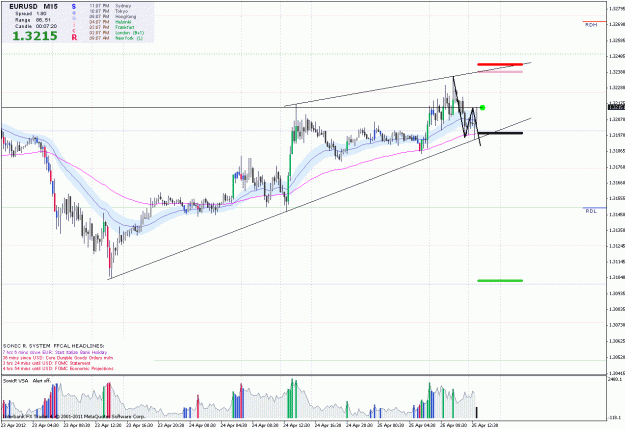Viewport: 625px width, 429px height.
Task: Select the London session clock row
Action: [116, 33]
